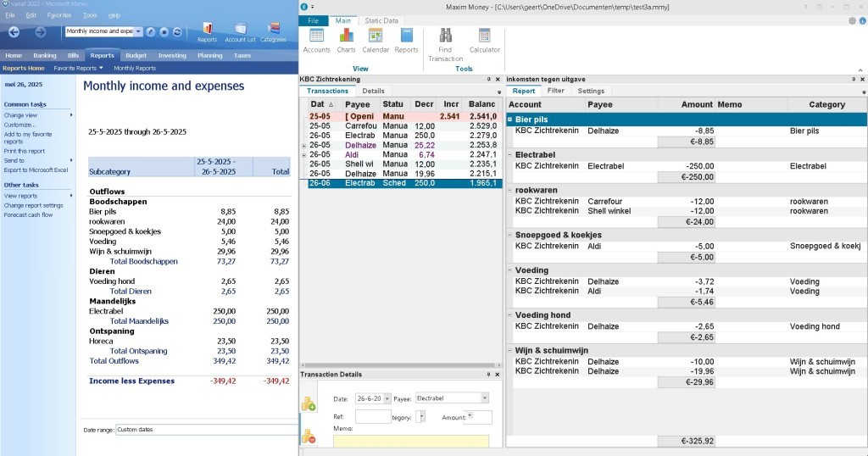Go back in Microsoft Money
868x456 pixels.
(14, 32)
